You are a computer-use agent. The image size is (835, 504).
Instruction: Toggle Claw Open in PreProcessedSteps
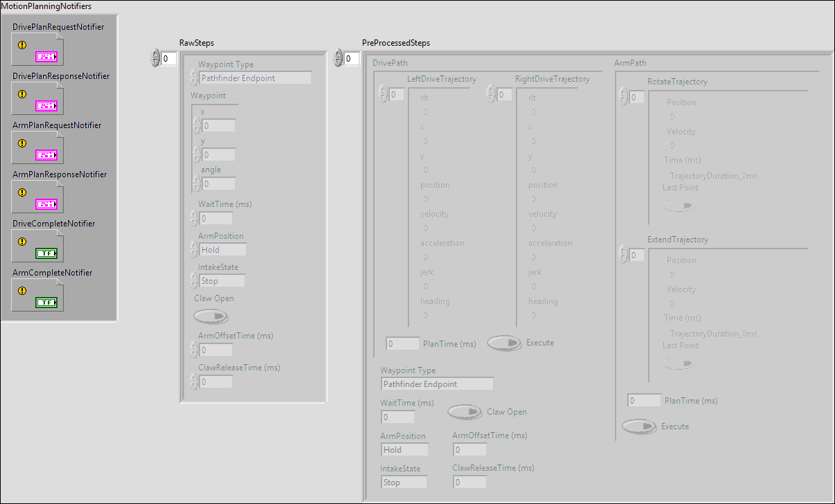point(465,412)
